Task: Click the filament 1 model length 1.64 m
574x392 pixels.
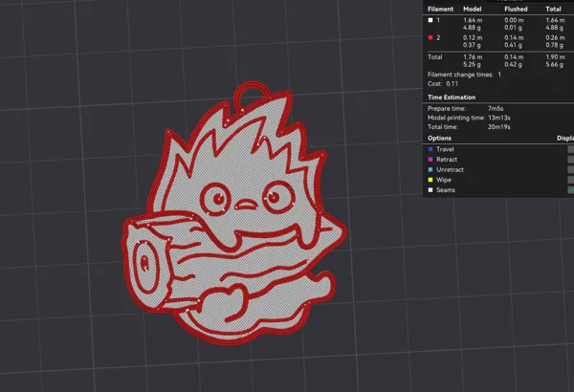Action: (x=473, y=20)
